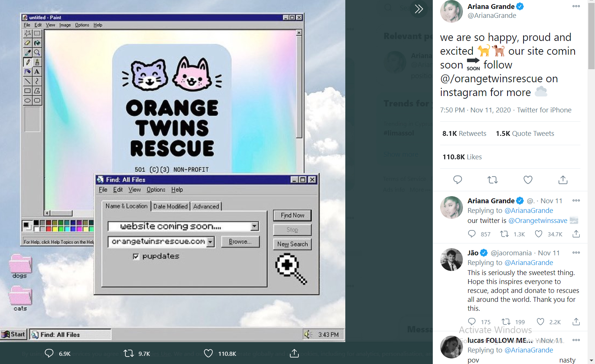Open more options on the 'our twitter is' reply

tap(576, 201)
